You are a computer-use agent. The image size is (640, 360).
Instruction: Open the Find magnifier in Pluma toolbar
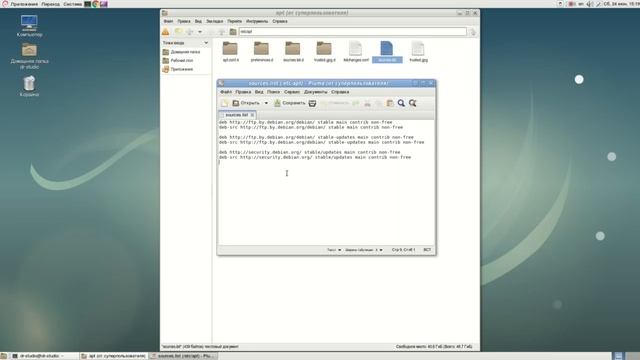pyautogui.click(x=401, y=103)
